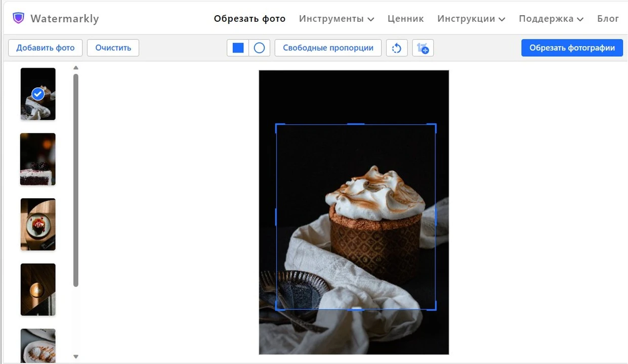Click the bottom-left crop corner handle
The height and width of the screenshot is (364, 628).
click(277, 308)
